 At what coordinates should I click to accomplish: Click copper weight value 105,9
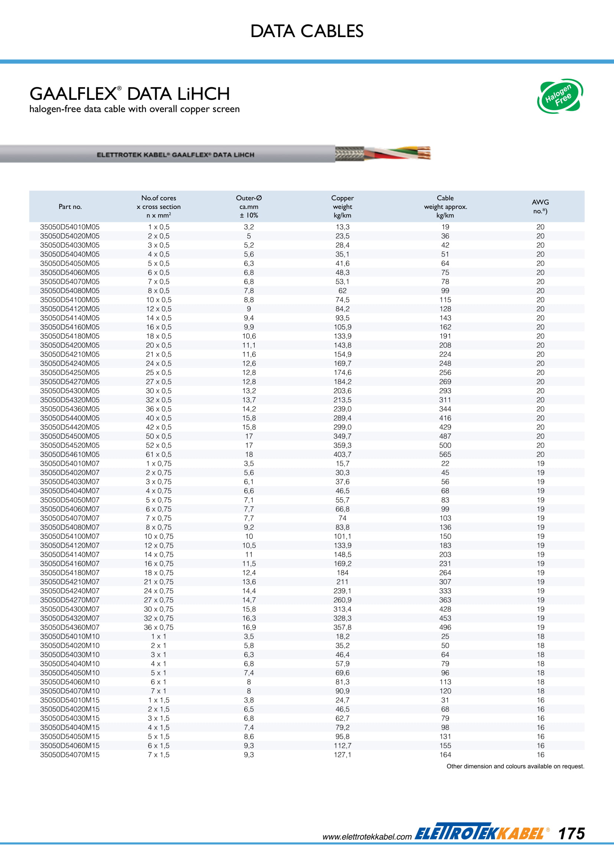[x=343, y=327]
